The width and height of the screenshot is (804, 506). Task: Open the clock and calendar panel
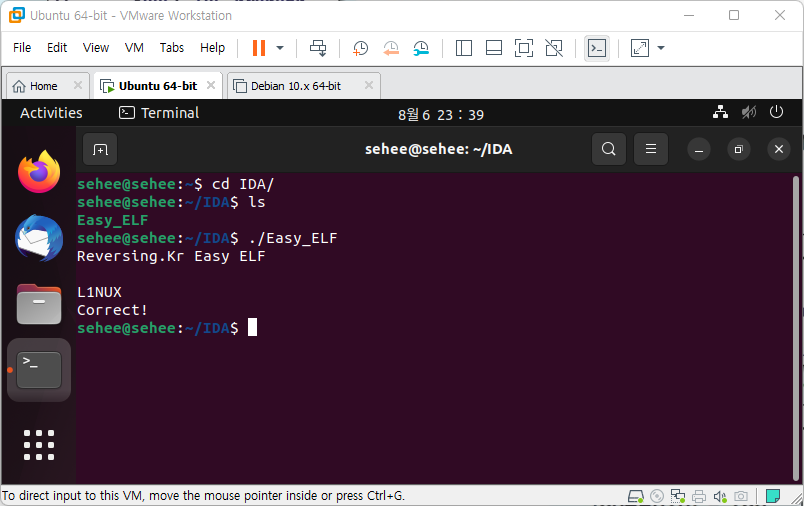tap(441, 114)
